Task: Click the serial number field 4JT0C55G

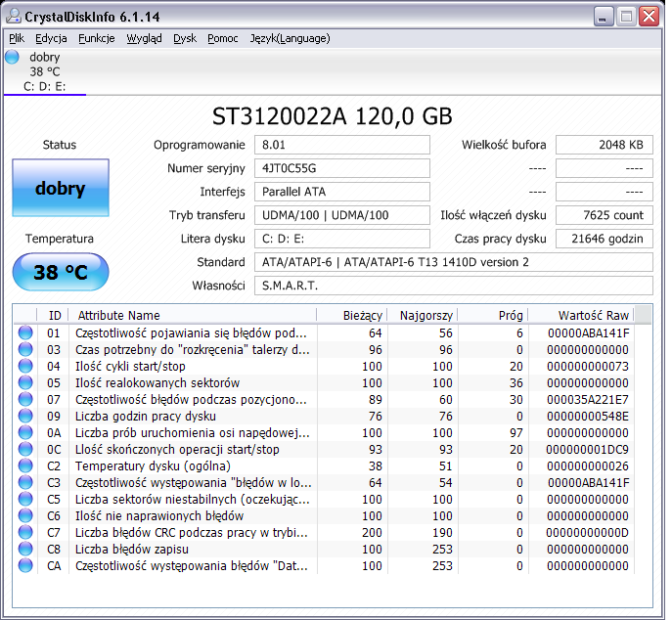Action: (x=342, y=168)
